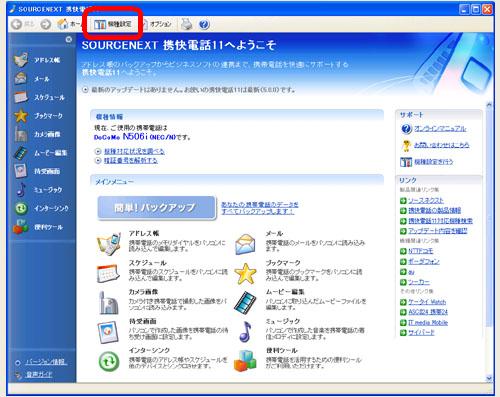Open アドレス帳 in the left sidebar
This screenshot has height=397, width=500.
(37, 60)
